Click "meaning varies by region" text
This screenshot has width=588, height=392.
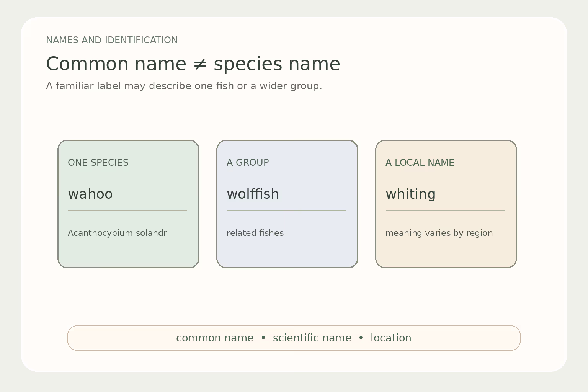[x=439, y=233]
